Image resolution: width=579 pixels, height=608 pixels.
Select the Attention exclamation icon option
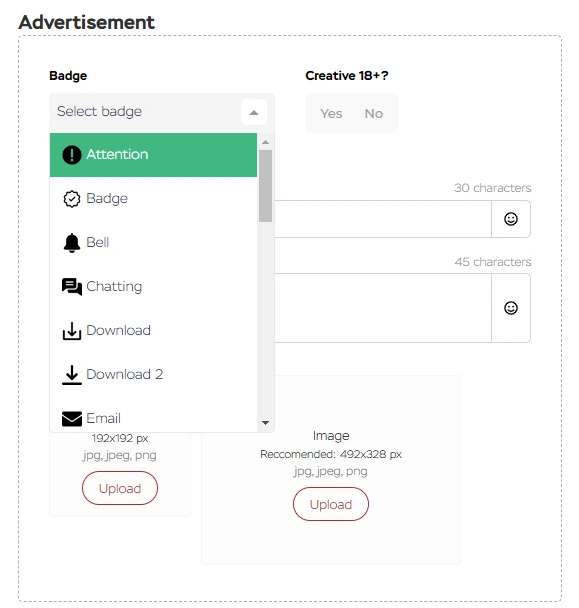pyautogui.click(x=72, y=155)
